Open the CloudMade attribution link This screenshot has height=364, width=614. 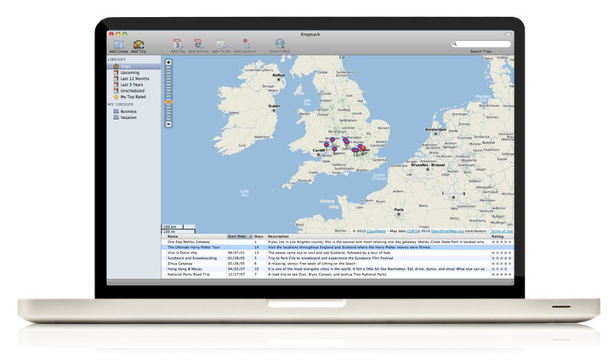(377, 231)
